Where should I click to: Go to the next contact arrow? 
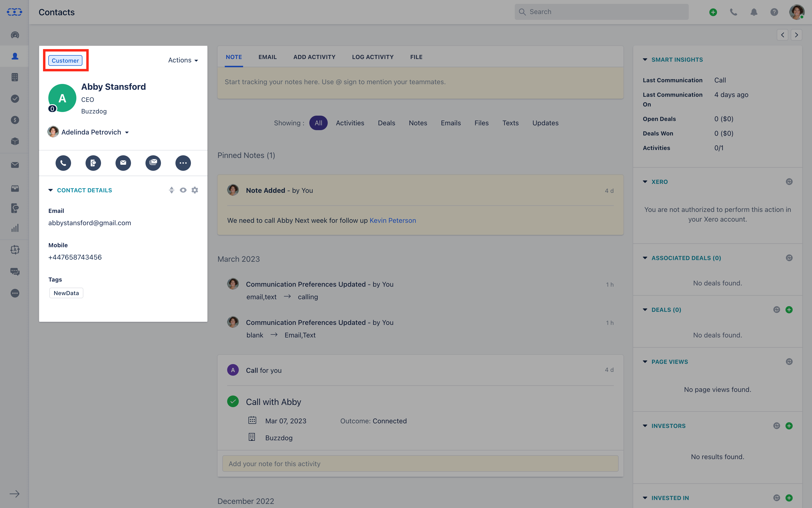(796, 35)
